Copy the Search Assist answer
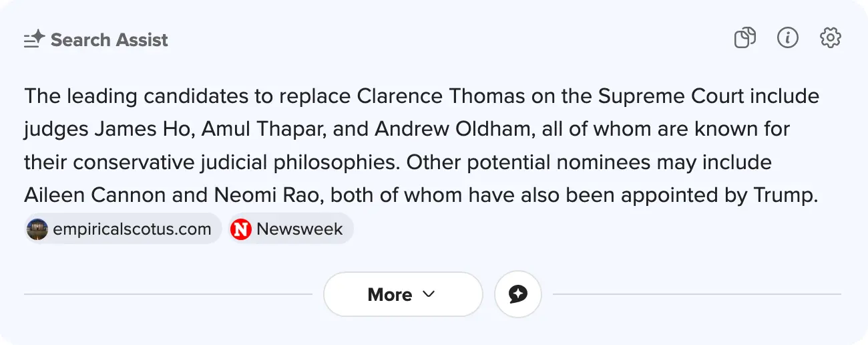Screen dimensions: 868x345 744,38
